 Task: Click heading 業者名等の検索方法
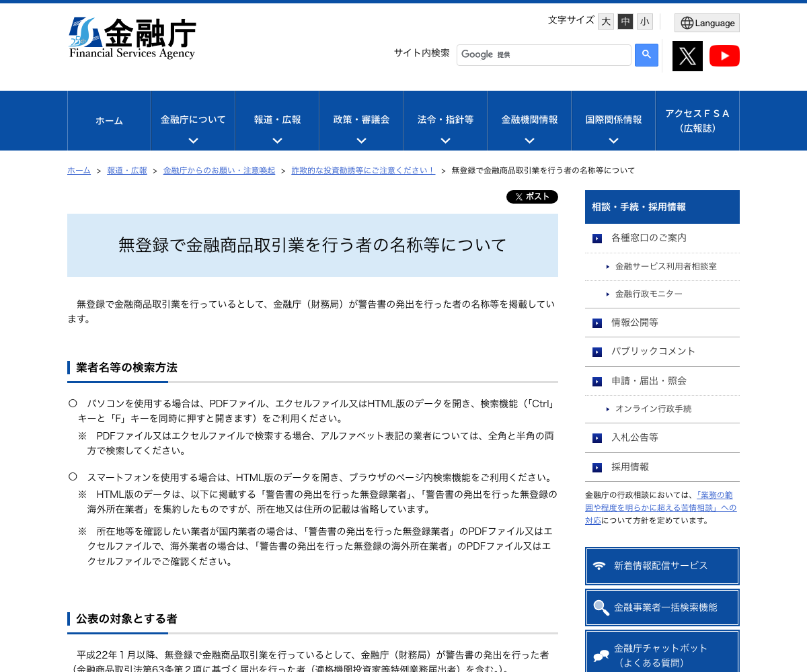[126, 368]
